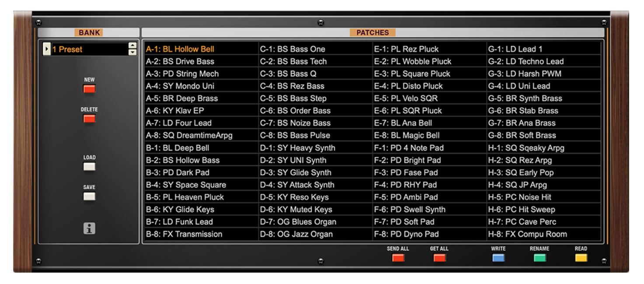Select patch 'E-5: PL Velo SQR'
Screen dimensions: 644x284
coord(430,98)
